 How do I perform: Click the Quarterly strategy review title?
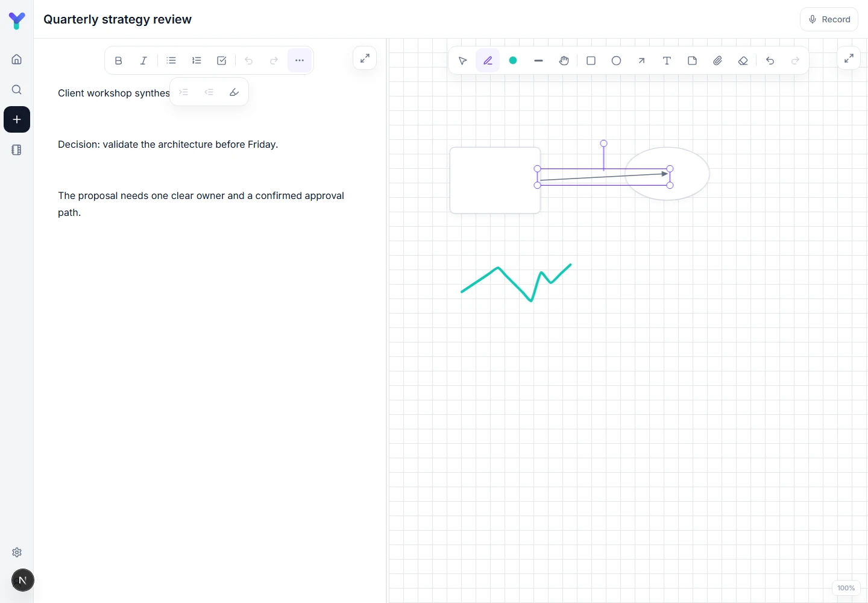(118, 19)
